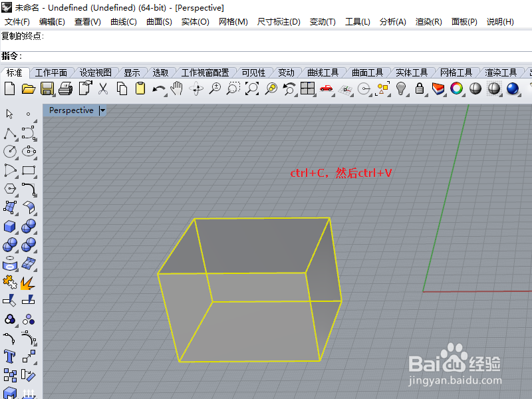Select the Box solid tool
Viewport: 532px width, 399px height.
pyautogui.click(x=10, y=226)
